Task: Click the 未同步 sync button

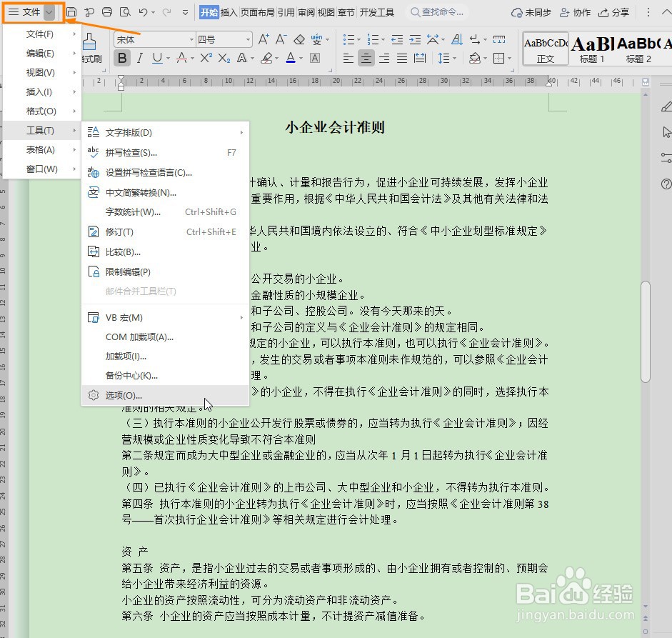Action: pyautogui.click(x=531, y=12)
